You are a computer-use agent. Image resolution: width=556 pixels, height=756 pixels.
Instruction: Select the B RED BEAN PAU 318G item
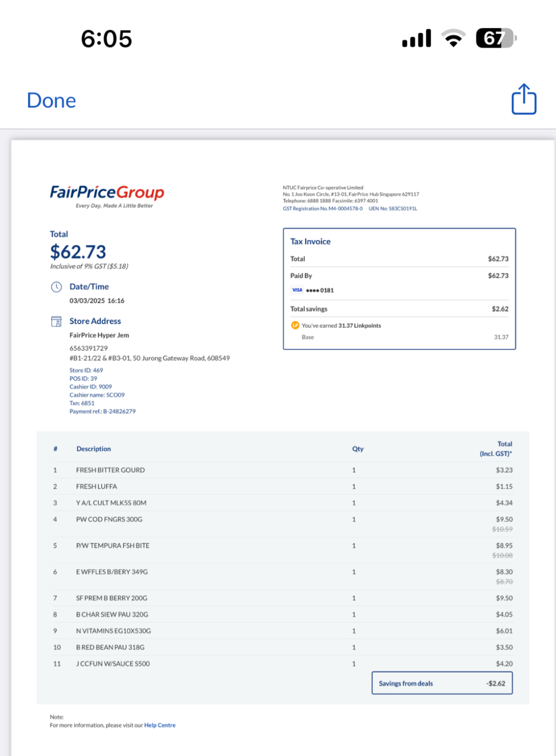click(x=110, y=647)
